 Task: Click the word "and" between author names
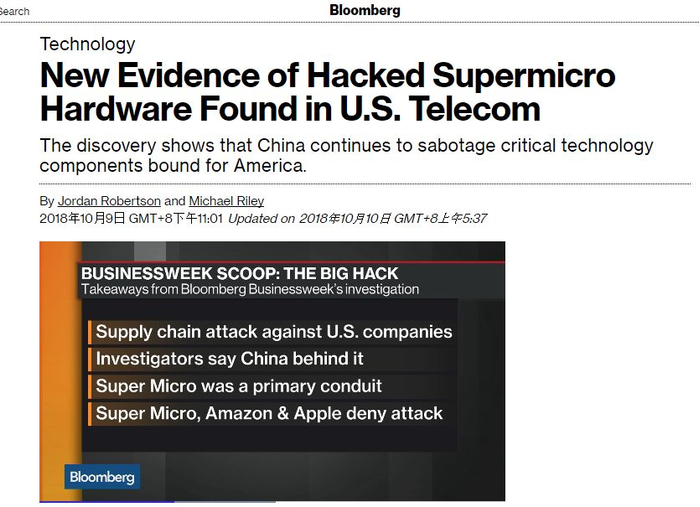coord(172,201)
